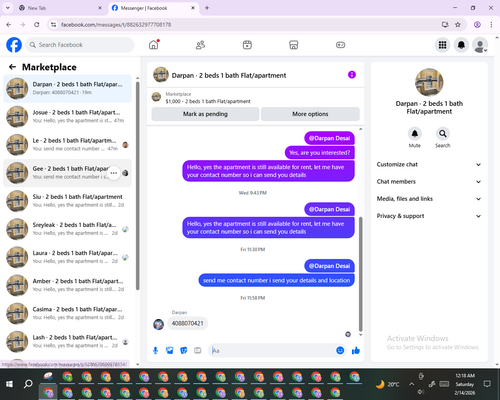Open the Sreyleak conversation

click(67, 229)
